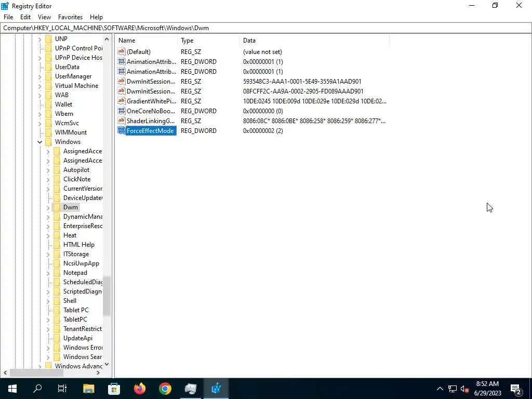Open the Help menu

(96, 17)
